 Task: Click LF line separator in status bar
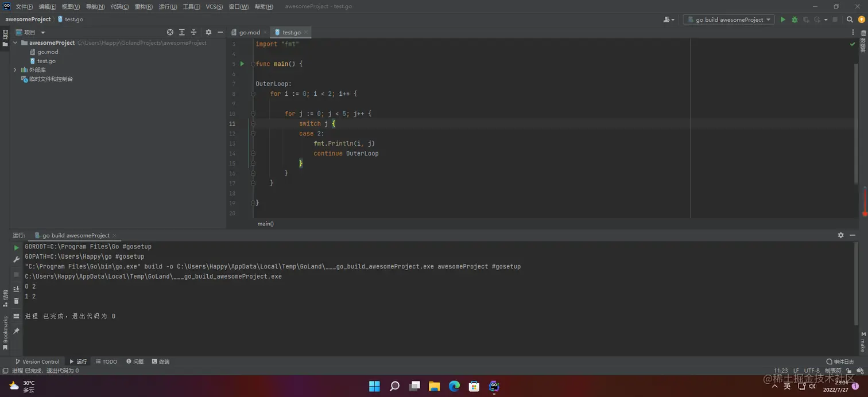coord(796,371)
